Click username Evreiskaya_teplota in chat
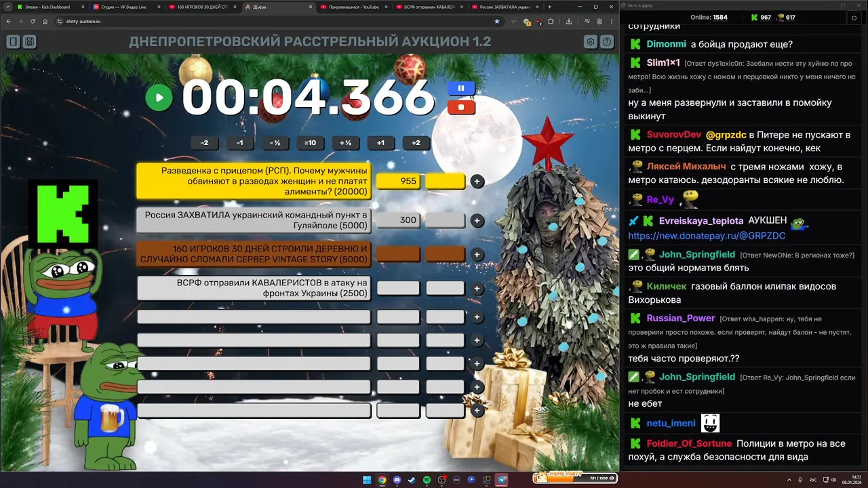Image resolution: width=868 pixels, height=488 pixels. (x=701, y=220)
